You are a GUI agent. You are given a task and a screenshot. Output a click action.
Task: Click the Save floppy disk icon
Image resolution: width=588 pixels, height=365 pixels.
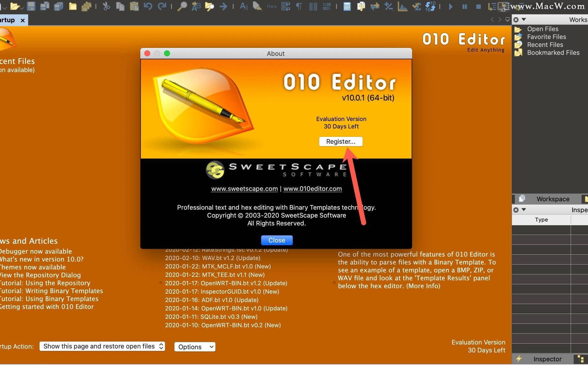click(x=31, y=6)
